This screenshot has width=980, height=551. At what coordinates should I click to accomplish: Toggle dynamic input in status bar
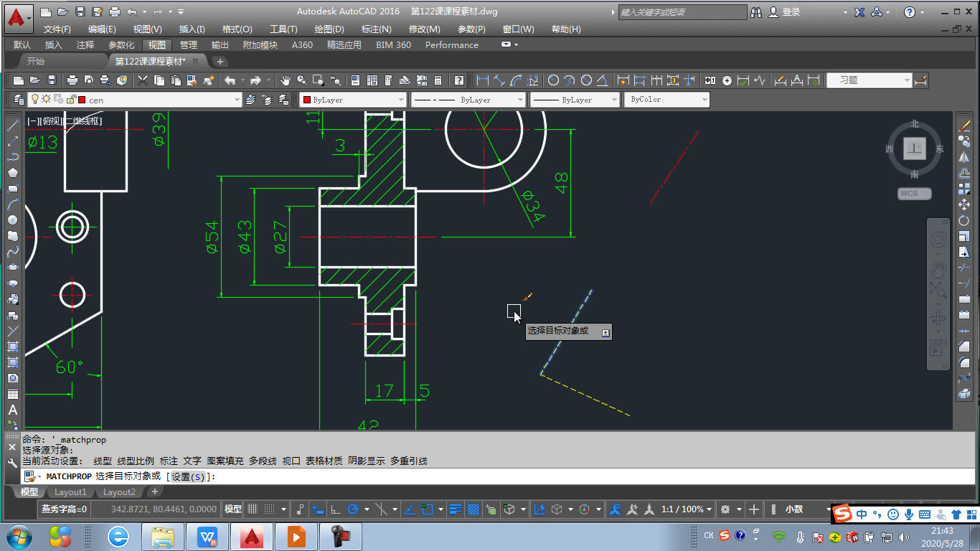coord(317,509)
